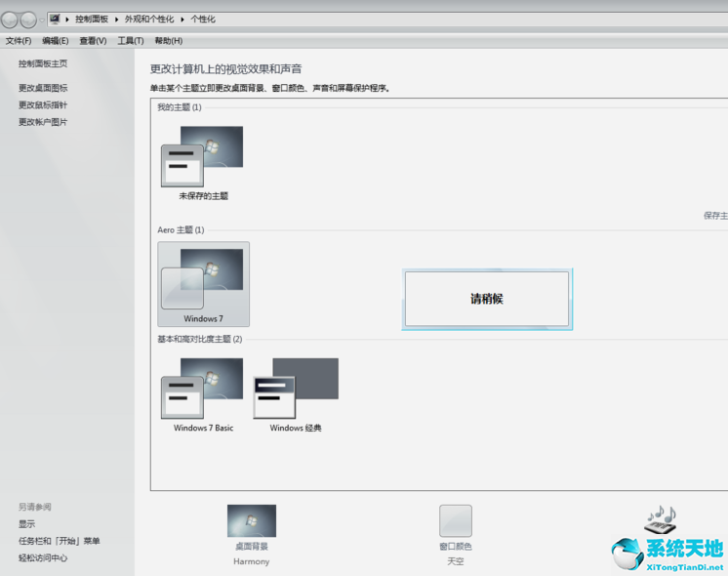This screenshot has height=576, width=728.
Task: Click the 保存主题 link
Action: coord(715,216)
